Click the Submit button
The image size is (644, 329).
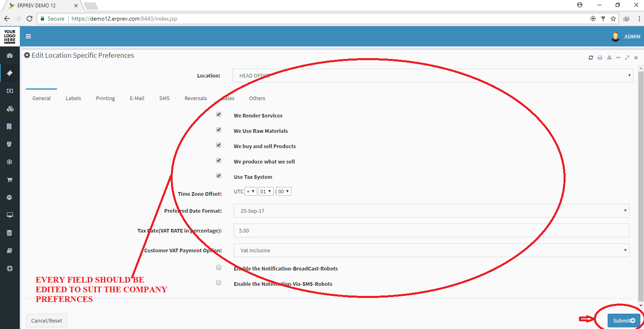pyautogui.click(x=624, y=321)
